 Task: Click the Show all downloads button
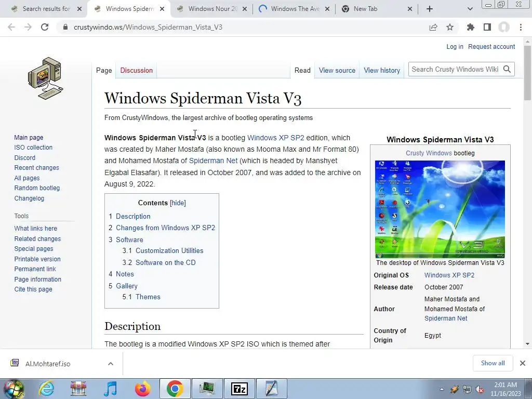pos(493,363)
